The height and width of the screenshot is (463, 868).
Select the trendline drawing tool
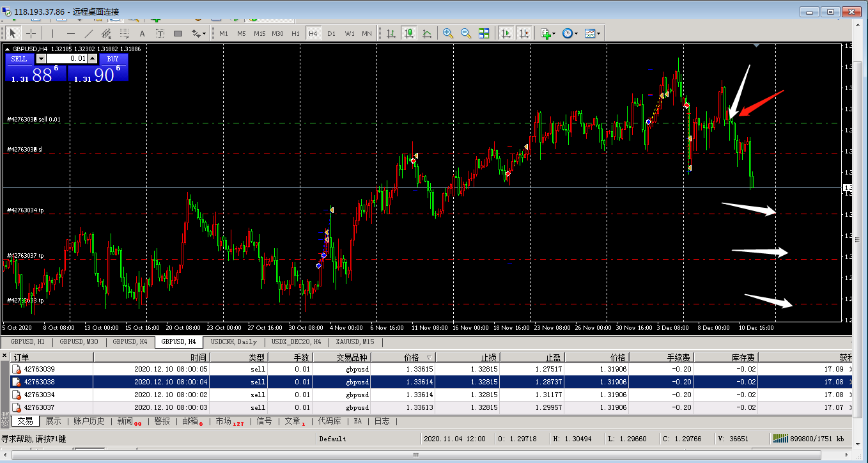[89, 33]
